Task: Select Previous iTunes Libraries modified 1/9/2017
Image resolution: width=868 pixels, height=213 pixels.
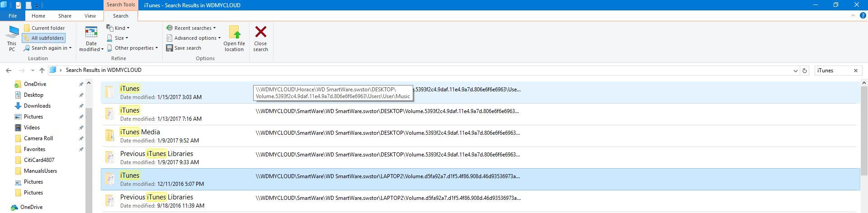Action: point(480,157)
